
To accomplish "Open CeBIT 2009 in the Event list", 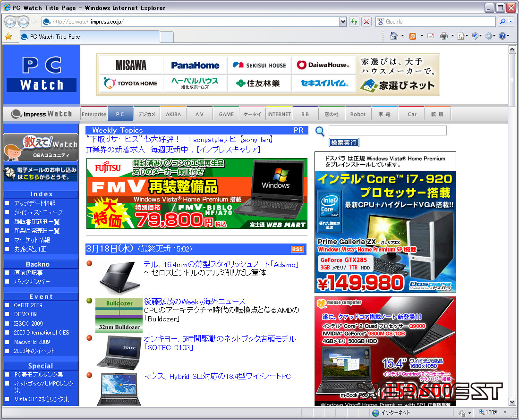I will (28, 305).
